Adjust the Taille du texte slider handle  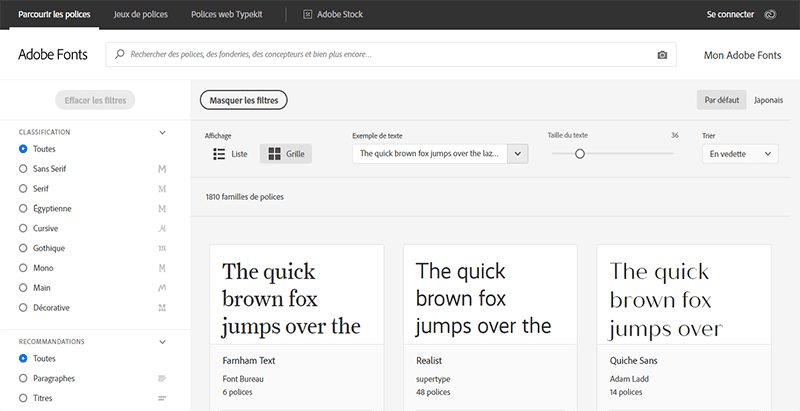(x=580, y=153)
